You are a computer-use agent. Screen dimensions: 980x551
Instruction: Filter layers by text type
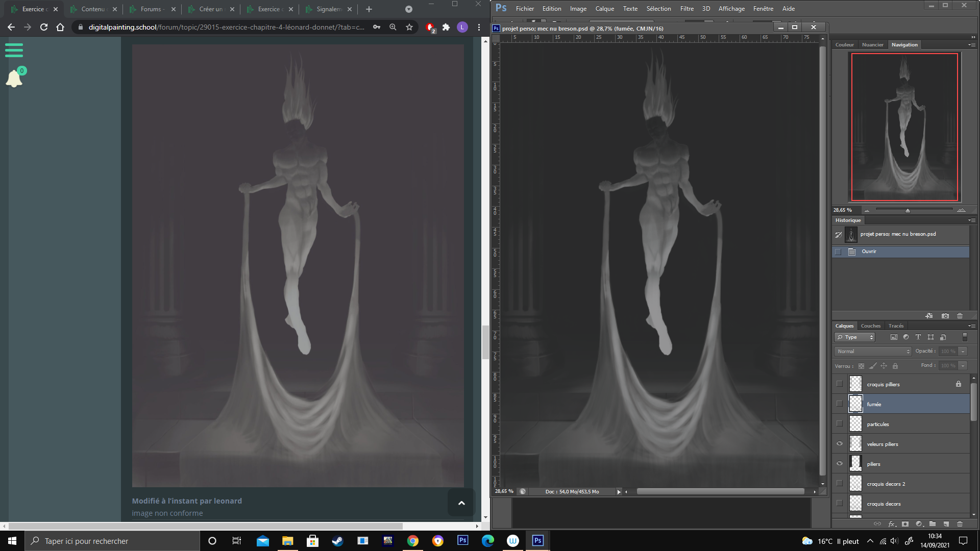click(x=918, y=337)
